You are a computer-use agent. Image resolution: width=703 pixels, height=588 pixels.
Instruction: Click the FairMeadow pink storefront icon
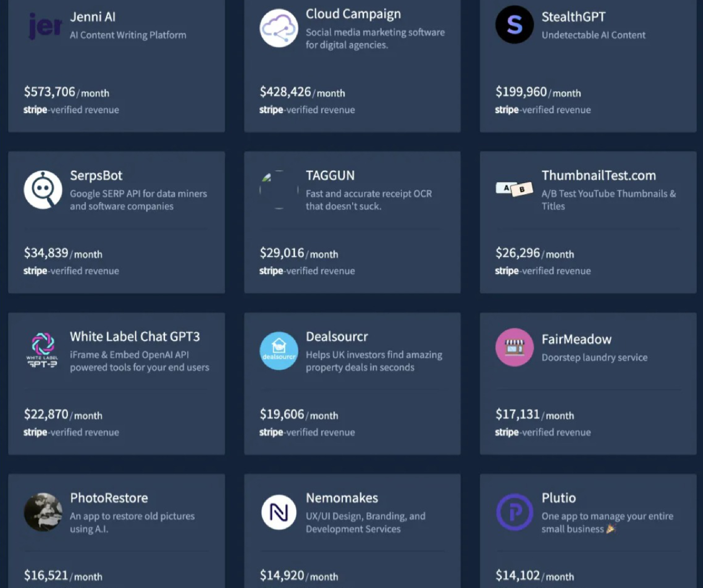click(x=514, y=347)
